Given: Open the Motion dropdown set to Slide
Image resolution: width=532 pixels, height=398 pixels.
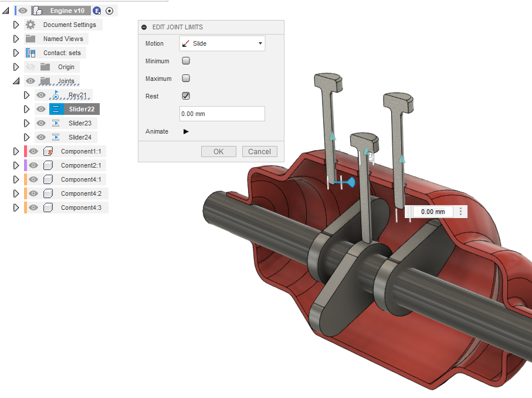Looking at the screenshot, I should click(222, 43).
